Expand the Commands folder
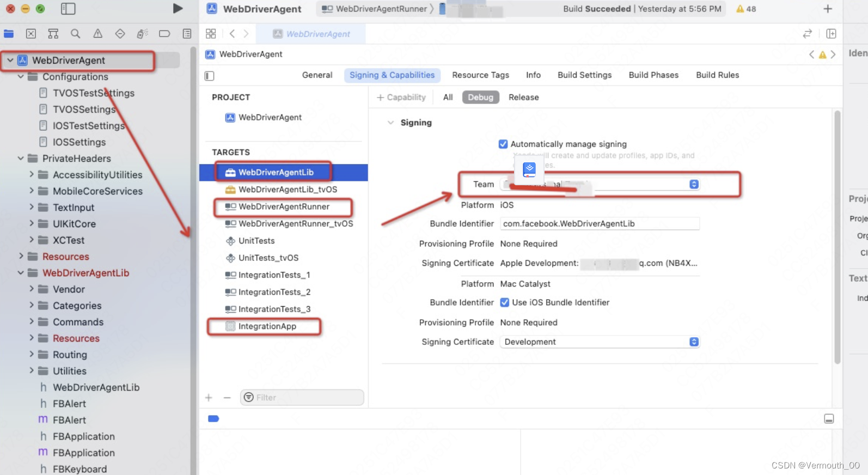 pyautogui.click(x=31, y=322)
